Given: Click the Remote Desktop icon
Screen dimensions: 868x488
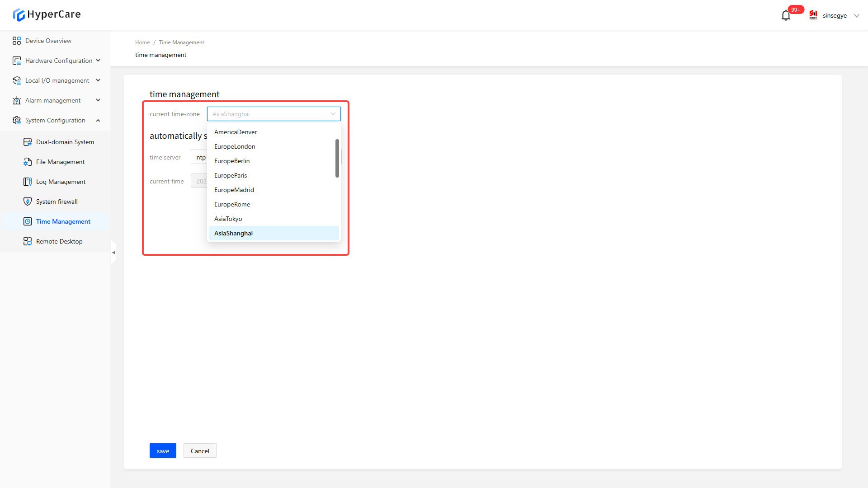Looking at the screenshot, I should coord(28,241).
